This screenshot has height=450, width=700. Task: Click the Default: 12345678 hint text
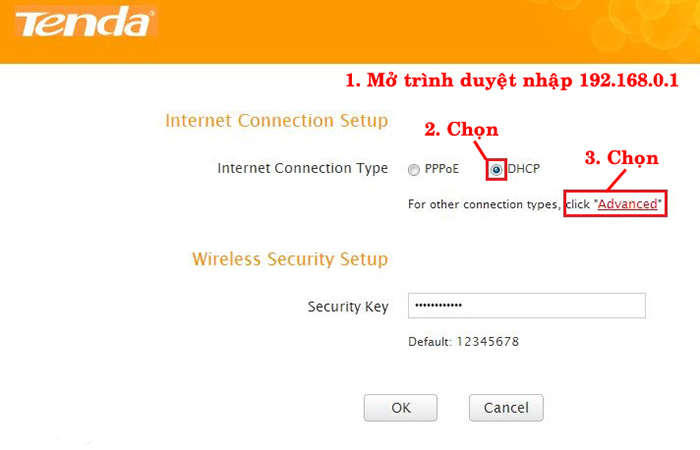coord(463,342)
